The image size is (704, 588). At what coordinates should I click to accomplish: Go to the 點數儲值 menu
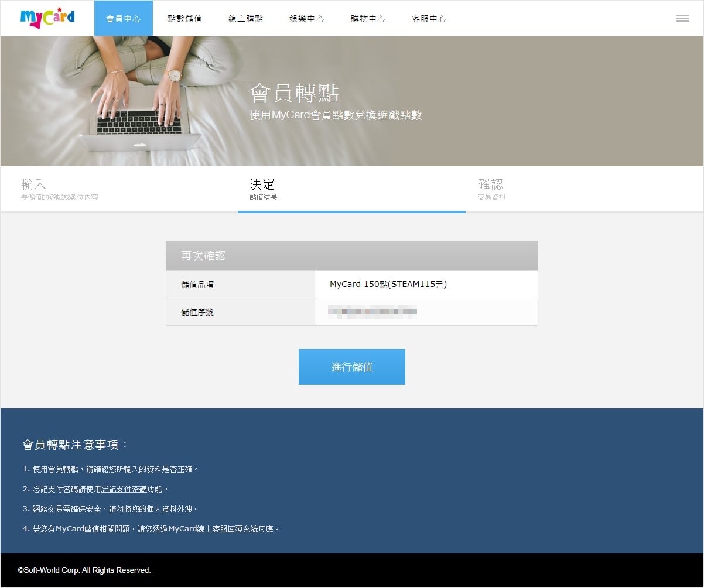pos(184,18)
